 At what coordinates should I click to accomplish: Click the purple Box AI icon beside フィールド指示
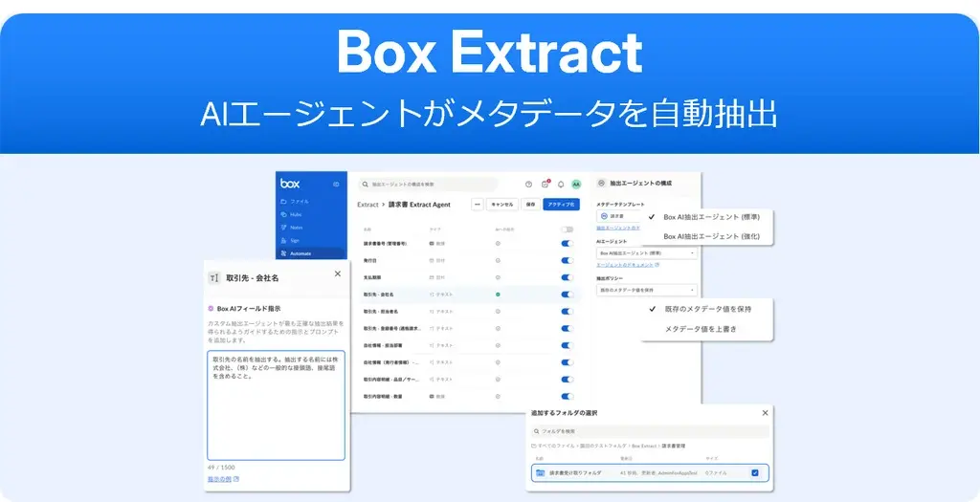(x=212, y=309)
